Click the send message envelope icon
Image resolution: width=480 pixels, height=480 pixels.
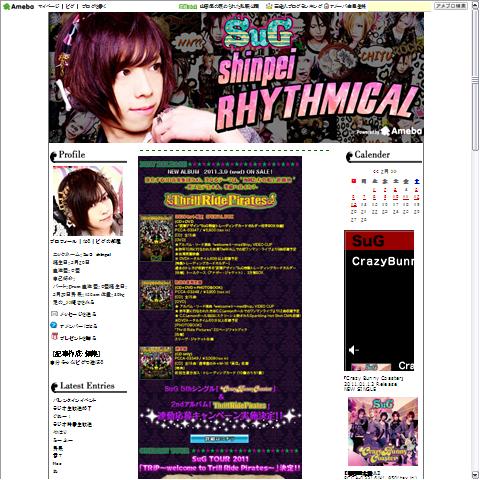[54, 314]
